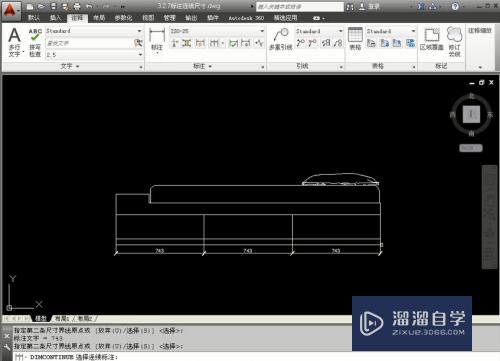Switch to the 默认 ribbon tab
This screenshot has height=361, width=500.
(34, 18)
